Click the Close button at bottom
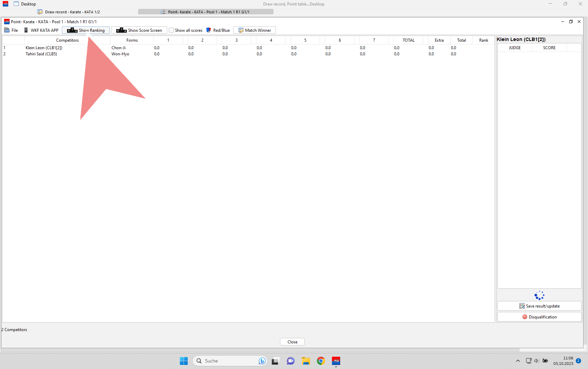 tap(292, 342)
